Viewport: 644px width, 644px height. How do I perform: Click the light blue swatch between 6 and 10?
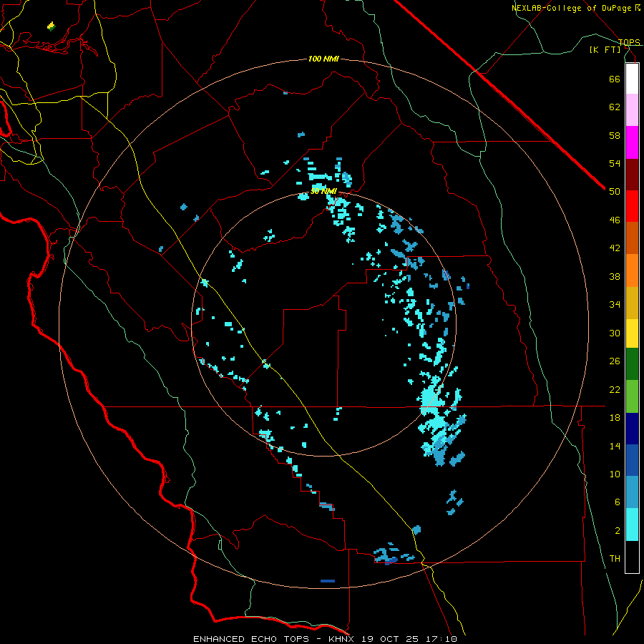click(x=632, y=492)
